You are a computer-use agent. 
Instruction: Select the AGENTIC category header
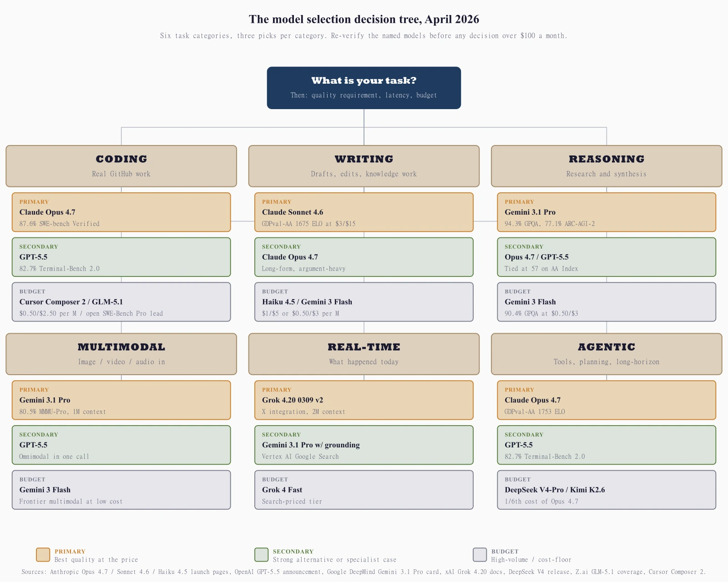(x=607, y=354)
